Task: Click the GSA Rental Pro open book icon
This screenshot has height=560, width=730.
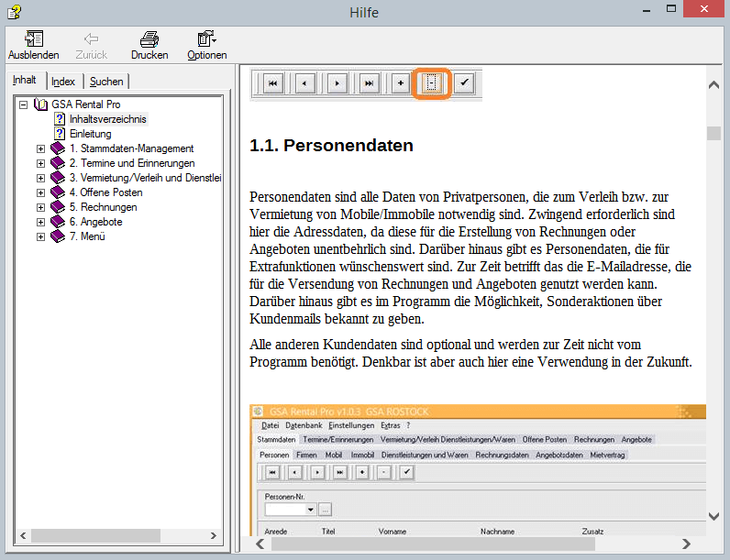Action: (41, 104)
